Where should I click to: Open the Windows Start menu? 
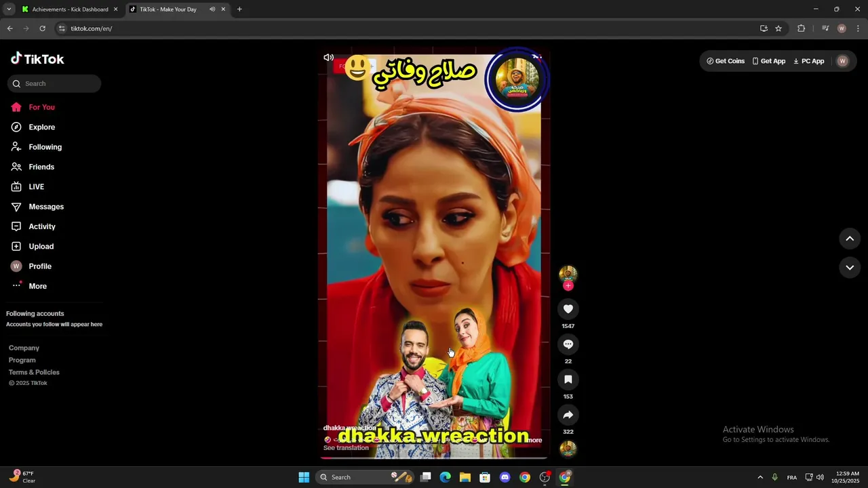304,477
